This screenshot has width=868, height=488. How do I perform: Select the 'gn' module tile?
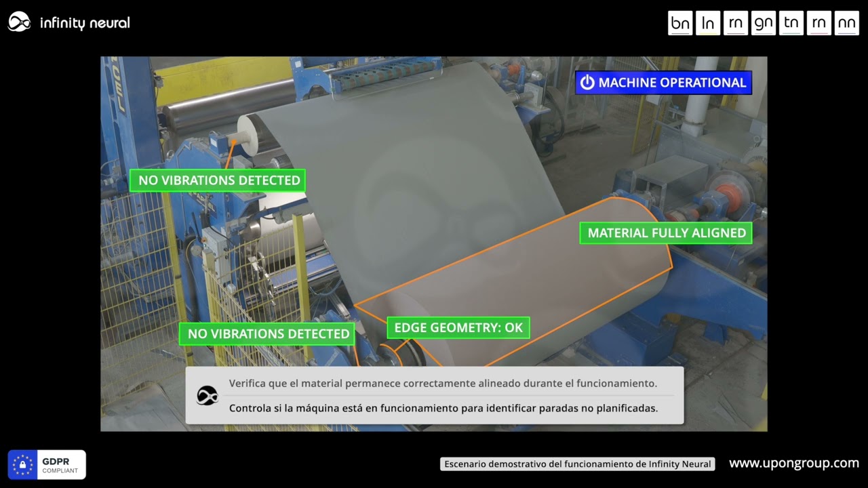(x=764, y=23)
